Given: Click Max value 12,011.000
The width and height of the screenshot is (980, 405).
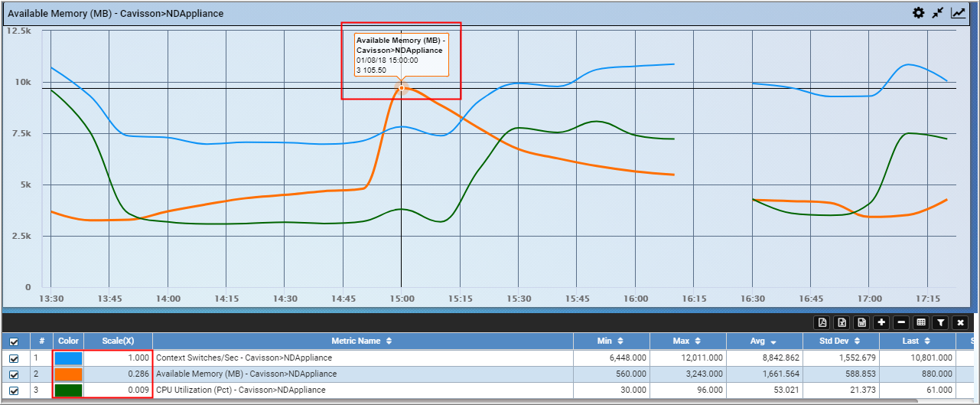Looking at the screenshot, I should pos(702,358).
